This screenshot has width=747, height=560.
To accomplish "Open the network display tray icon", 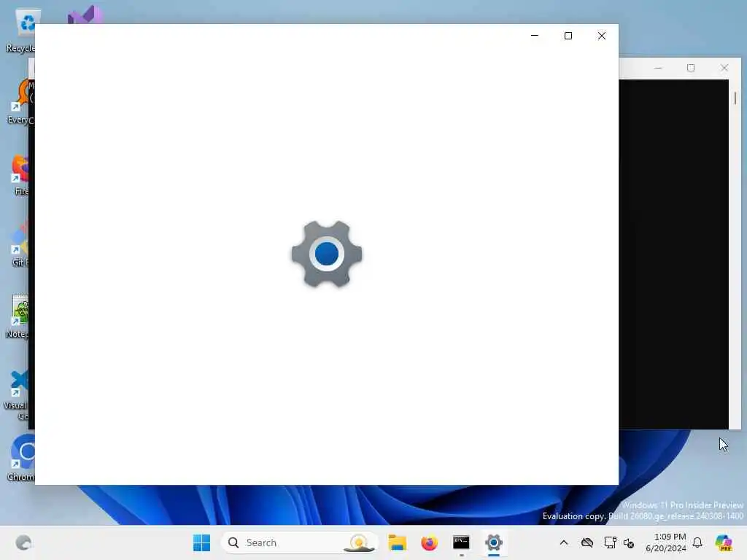I will click(x=610, y=542).
